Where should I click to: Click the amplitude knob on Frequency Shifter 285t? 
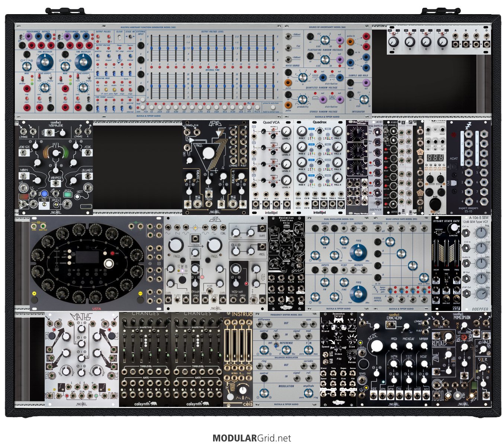308,393
